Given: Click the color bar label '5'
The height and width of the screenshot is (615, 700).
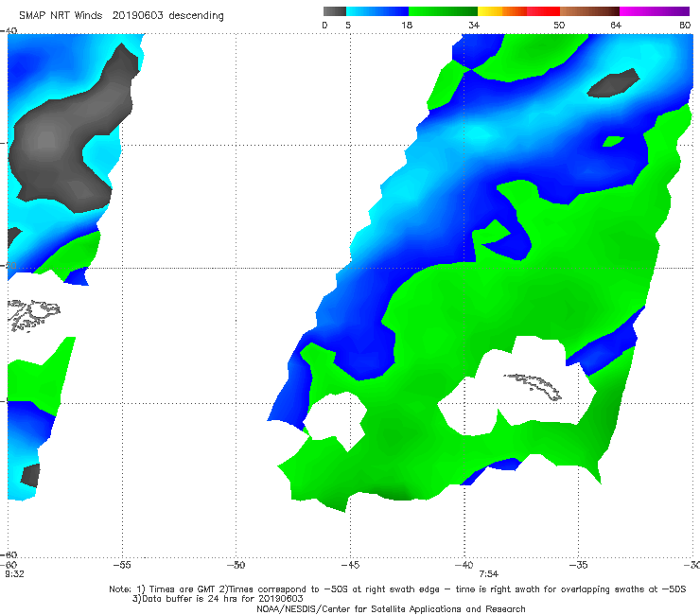Looking at the screenshot, I should point(348,26).
